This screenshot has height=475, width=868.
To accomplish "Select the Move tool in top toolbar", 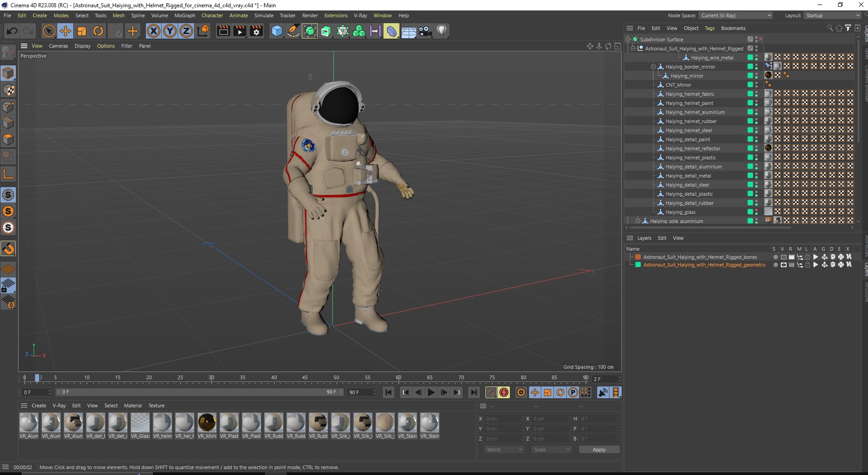I will pyautogui.click(x=65, y=31).
